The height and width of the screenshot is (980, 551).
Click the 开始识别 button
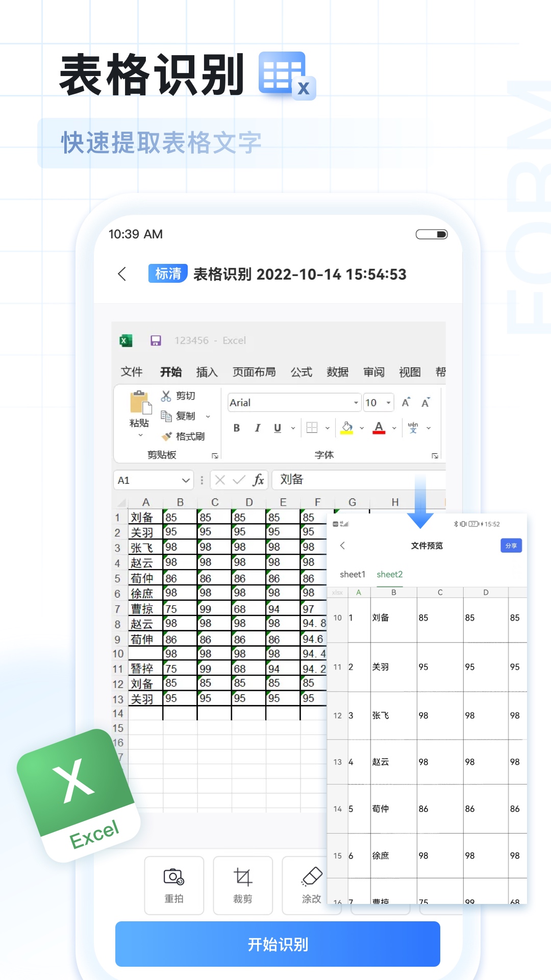(278, 944)
